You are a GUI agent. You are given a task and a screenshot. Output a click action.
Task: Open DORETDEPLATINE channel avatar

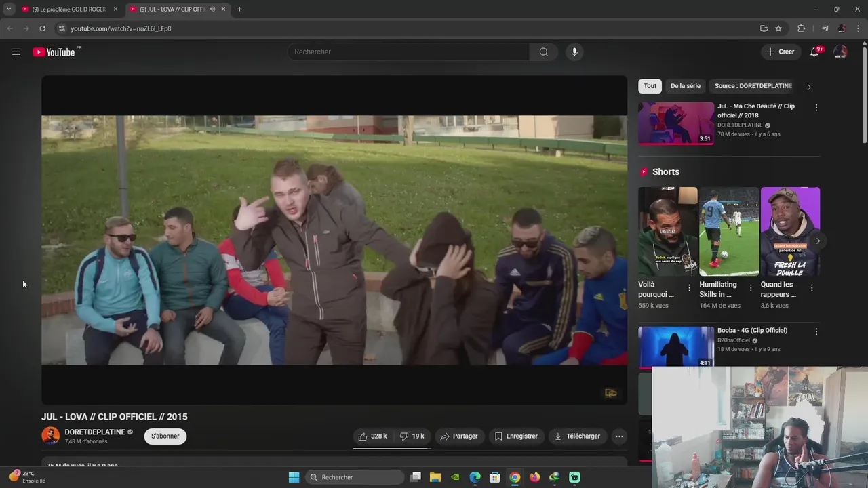(50, 436)
